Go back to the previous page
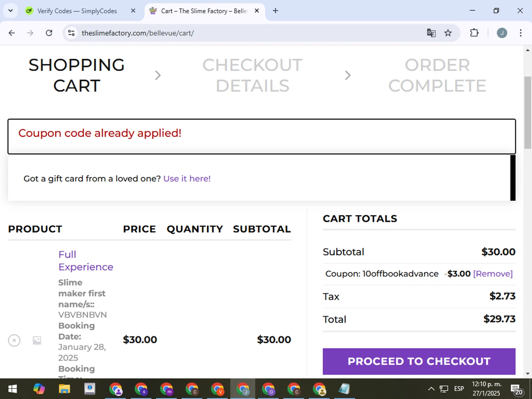The height and width of the screenshot is (399, 532). coord(12,33)
